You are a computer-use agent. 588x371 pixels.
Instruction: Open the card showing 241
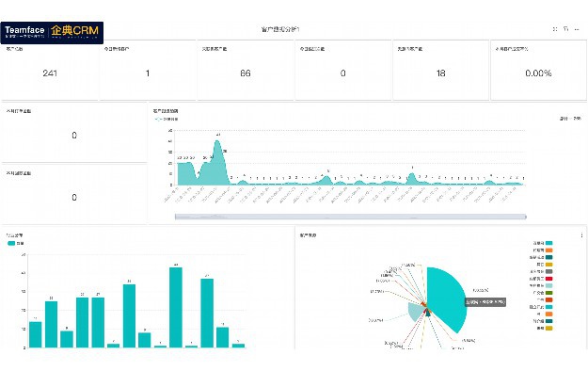pyautogui.click(x=50, y=71)
